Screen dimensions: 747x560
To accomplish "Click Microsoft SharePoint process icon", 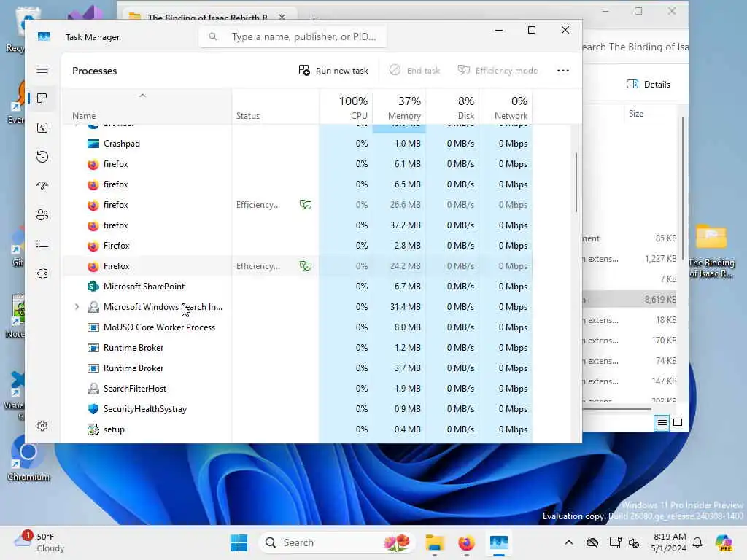I will 93,286.
